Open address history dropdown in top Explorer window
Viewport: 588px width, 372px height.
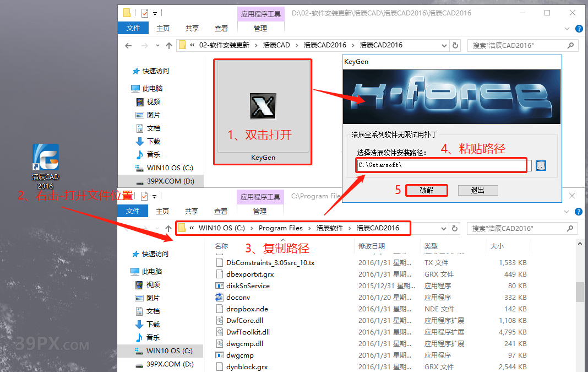pyautogui.click(x=444, y=45)
